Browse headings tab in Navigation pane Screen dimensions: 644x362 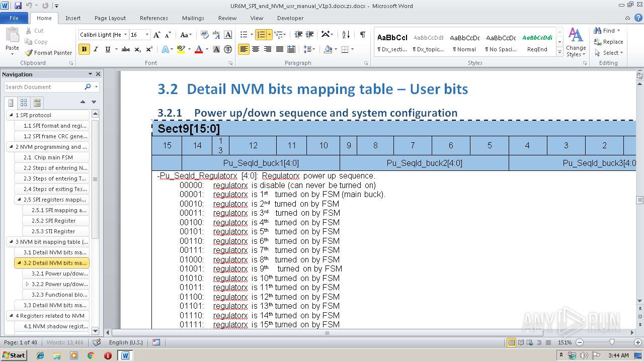[x=11, y=103]
